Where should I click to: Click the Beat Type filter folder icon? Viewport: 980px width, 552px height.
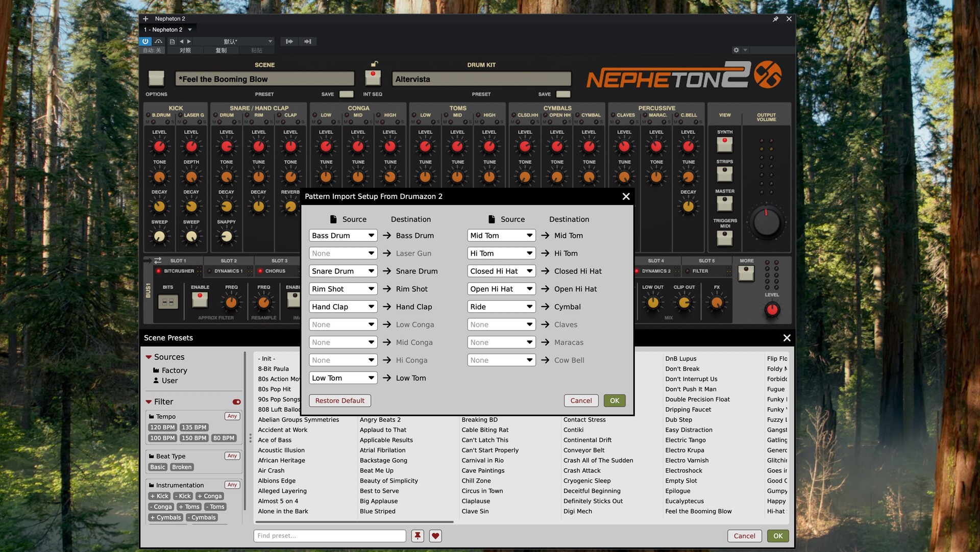[152, 457]
